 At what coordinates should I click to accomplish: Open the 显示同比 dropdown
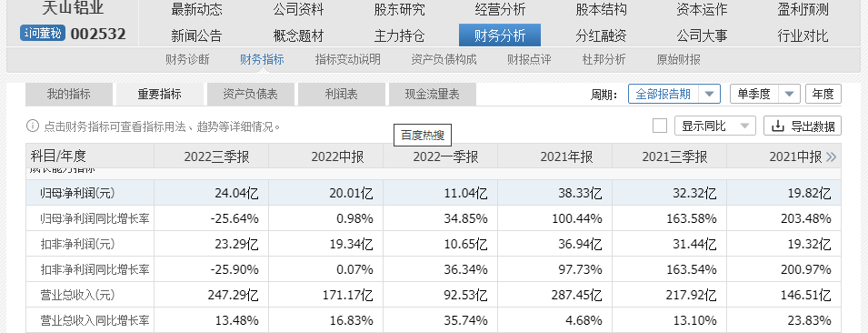pos(714,126)
